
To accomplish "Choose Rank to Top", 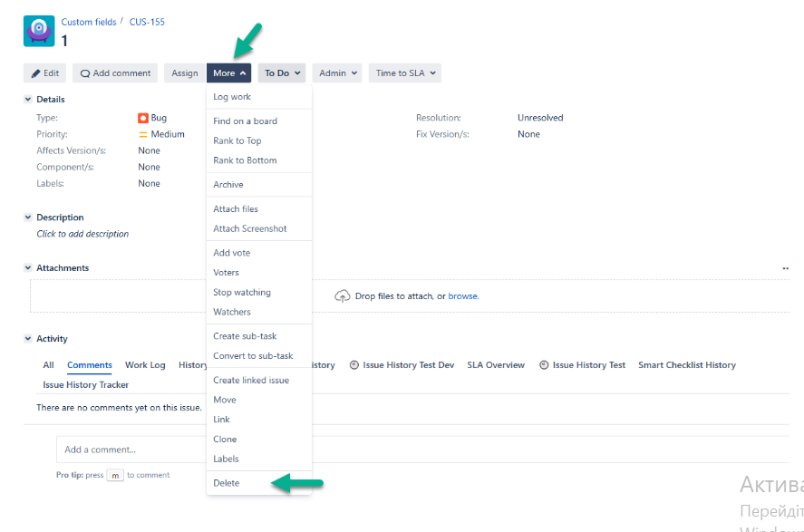I will [x=259, y=140].
